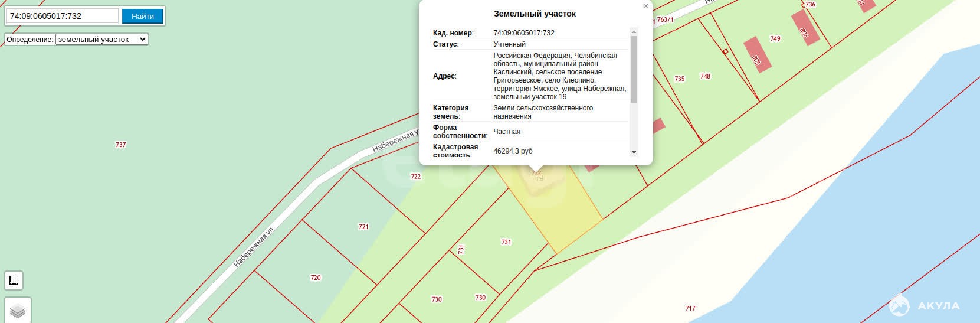Close the Земельный участок info popup
The width and height of the screenshot is (980, 323).
[x=645, y=6]
